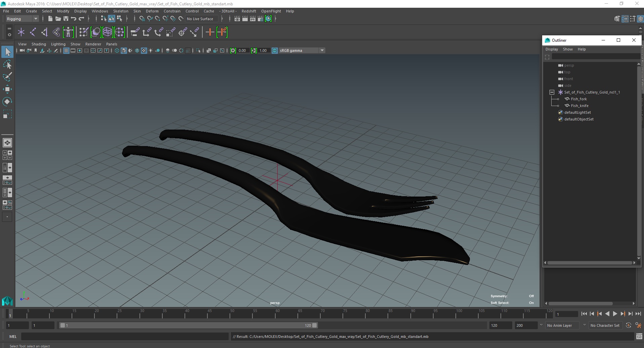Open the Redshift menu

click(x=249, y=11)
